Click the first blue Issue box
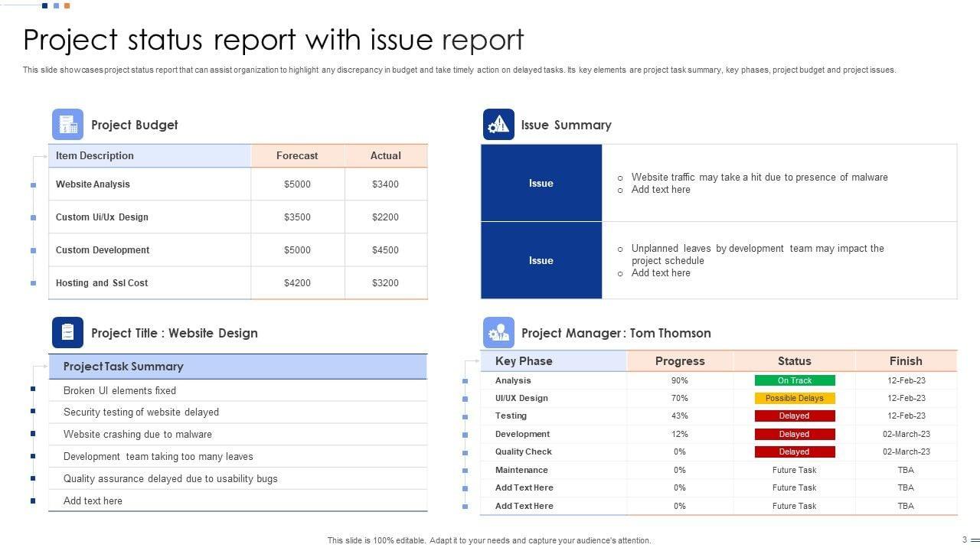 pos(541,183)
